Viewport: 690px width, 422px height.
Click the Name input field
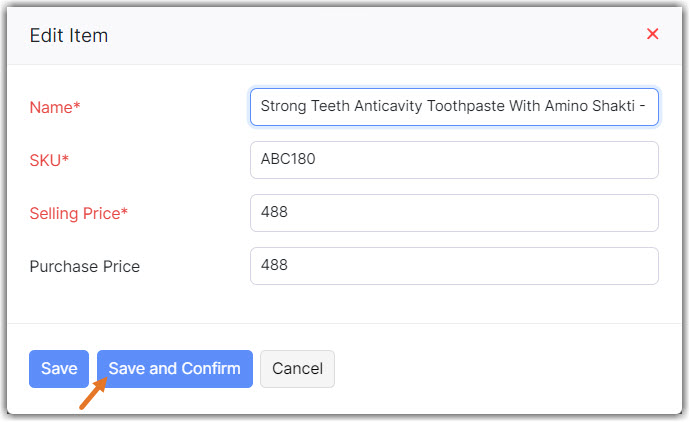coord(454,107)
